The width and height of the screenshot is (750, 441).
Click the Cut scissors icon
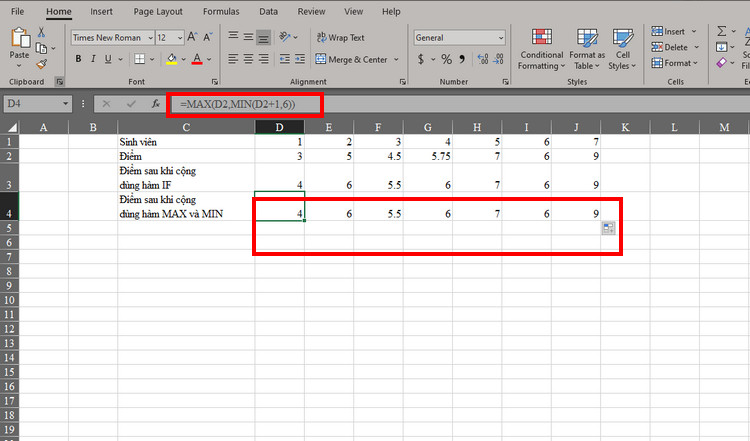[x=42, y=33]
